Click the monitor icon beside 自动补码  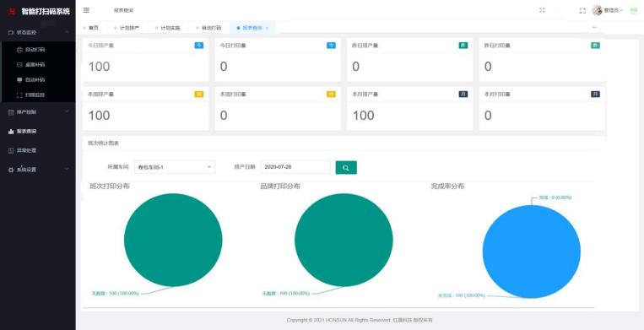point(19,80)
